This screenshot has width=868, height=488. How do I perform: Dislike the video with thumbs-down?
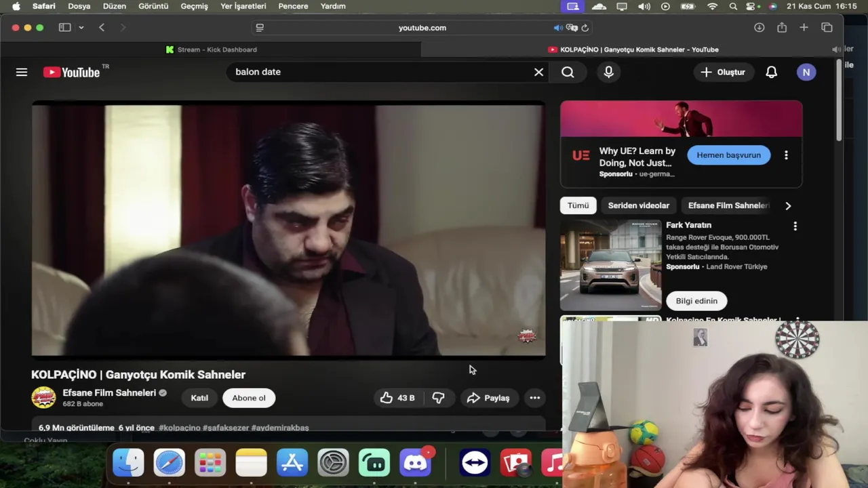[x=438, y=398]
